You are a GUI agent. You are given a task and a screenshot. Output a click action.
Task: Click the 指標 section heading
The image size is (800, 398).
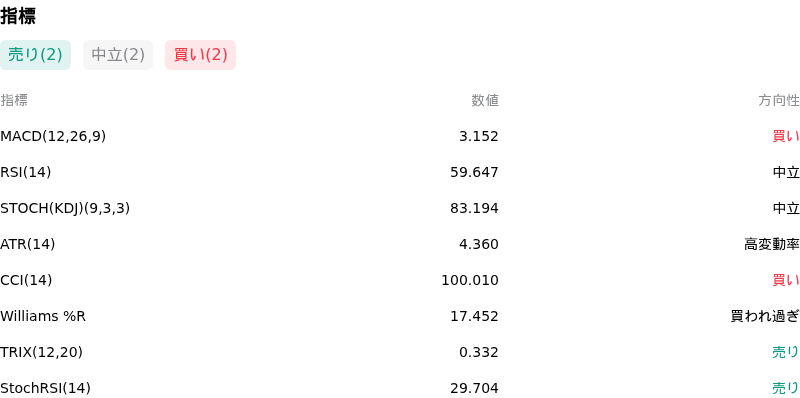18,16
